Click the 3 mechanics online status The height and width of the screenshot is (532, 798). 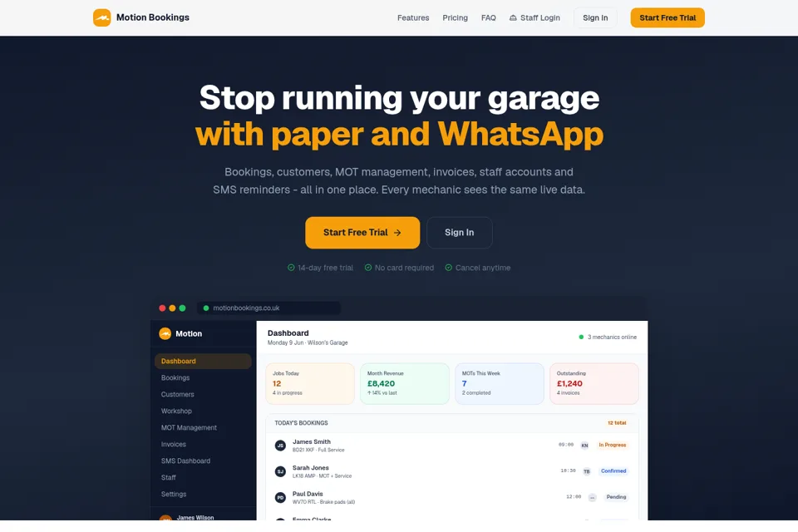click(608, 337)
